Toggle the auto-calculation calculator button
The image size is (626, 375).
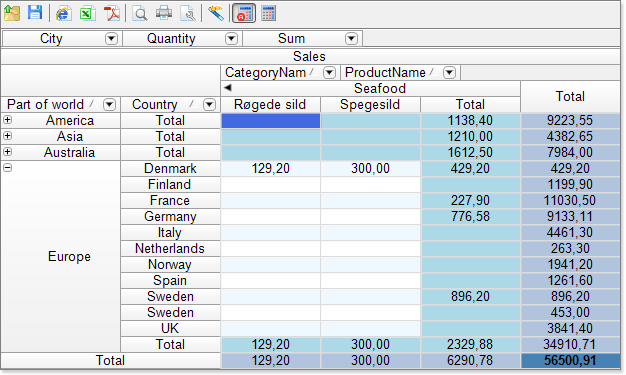[x=244, y=14]
